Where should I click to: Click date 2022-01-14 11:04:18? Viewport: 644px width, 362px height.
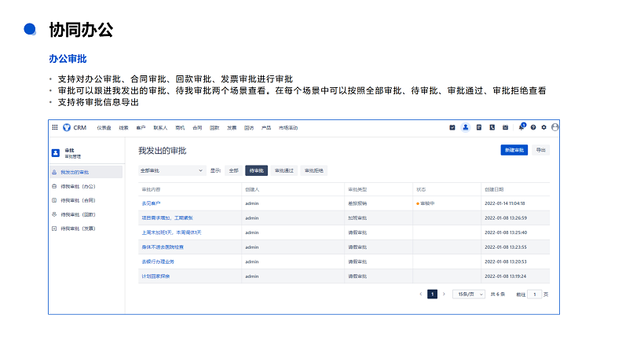click(505, 203)
